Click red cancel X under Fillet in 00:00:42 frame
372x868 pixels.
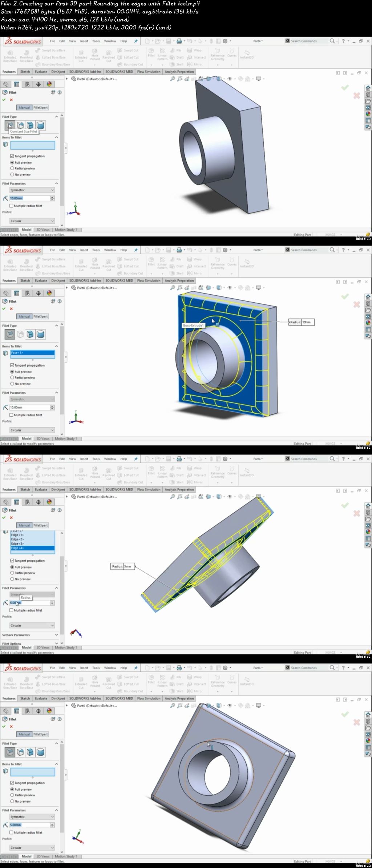(x=11, y=308)
